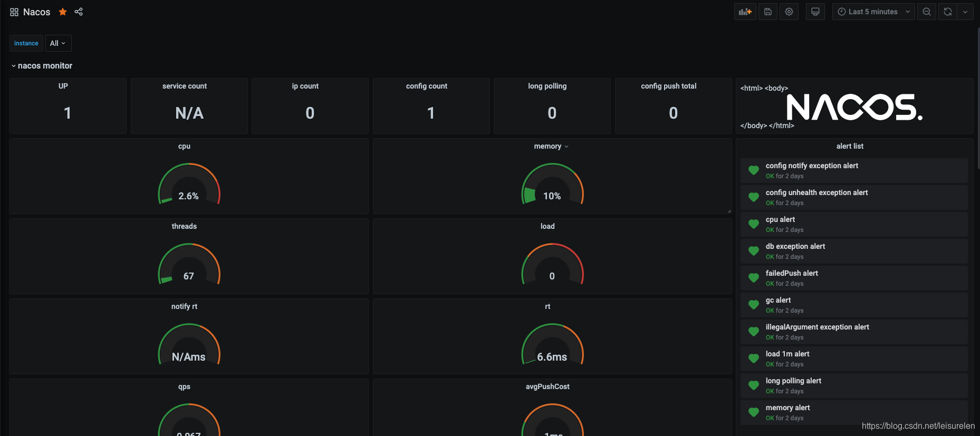Refresh the dashboard
The width and height of the screenshot is (980, 436).
pyautogui.click(x=948, y=12)
